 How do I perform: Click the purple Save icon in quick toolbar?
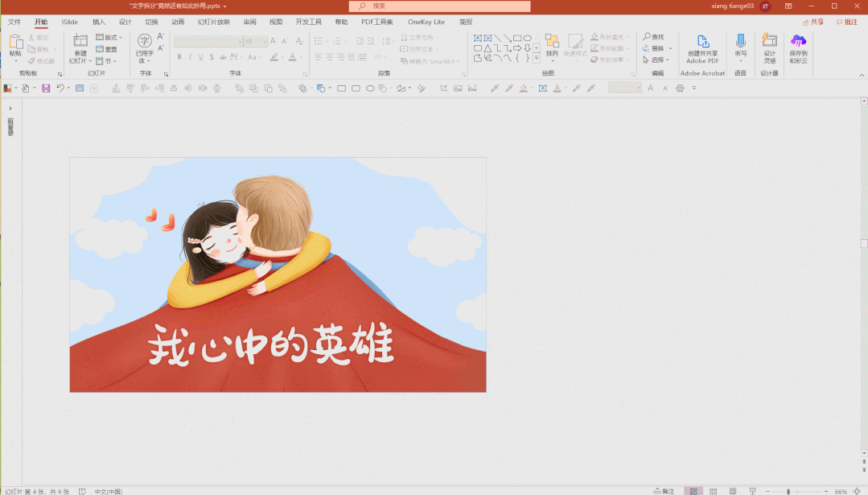pos(46,88)
